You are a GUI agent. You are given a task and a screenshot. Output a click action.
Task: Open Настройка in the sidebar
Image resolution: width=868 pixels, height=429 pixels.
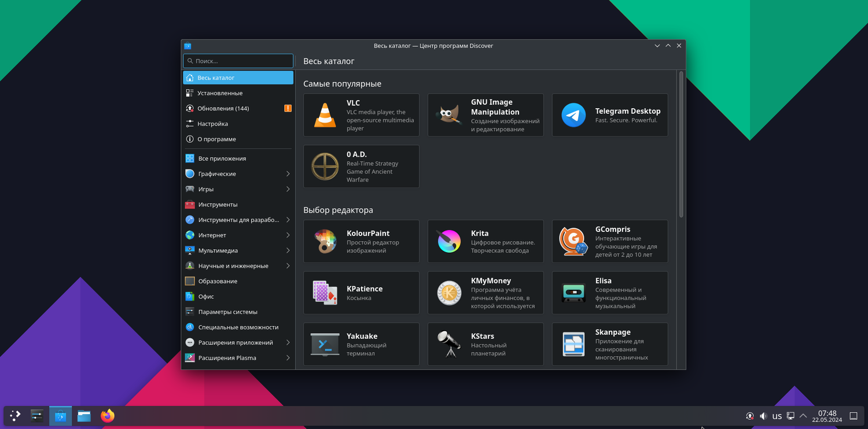(238, 124)
